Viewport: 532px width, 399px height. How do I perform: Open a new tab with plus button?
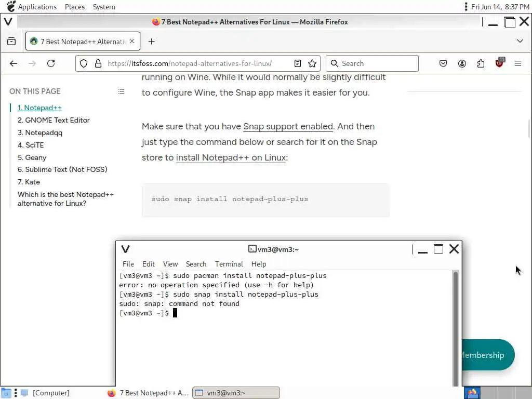coord(151,42)
